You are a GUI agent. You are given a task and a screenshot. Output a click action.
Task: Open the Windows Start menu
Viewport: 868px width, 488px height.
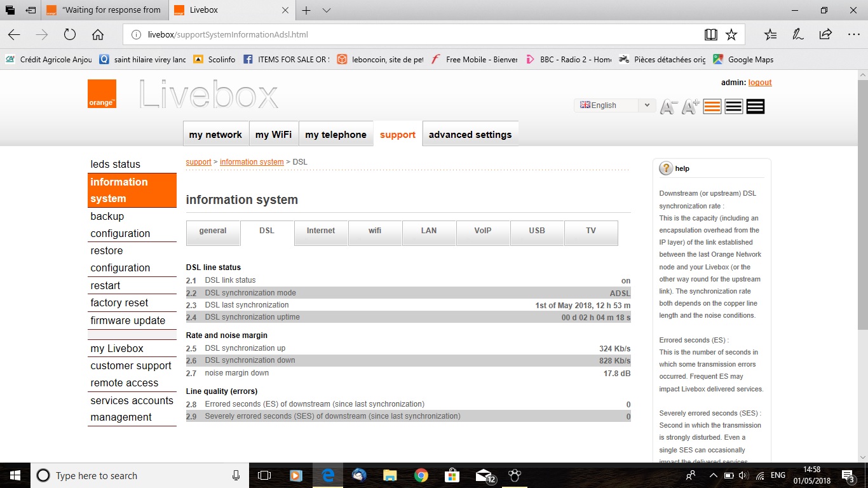point(15,475)
